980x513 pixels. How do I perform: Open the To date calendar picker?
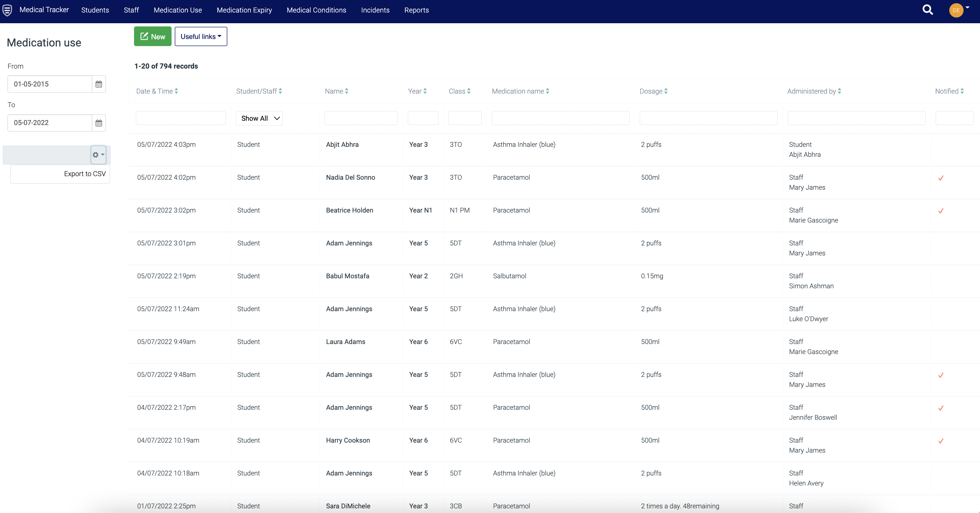pyautogui.click(x=99, y=123)
